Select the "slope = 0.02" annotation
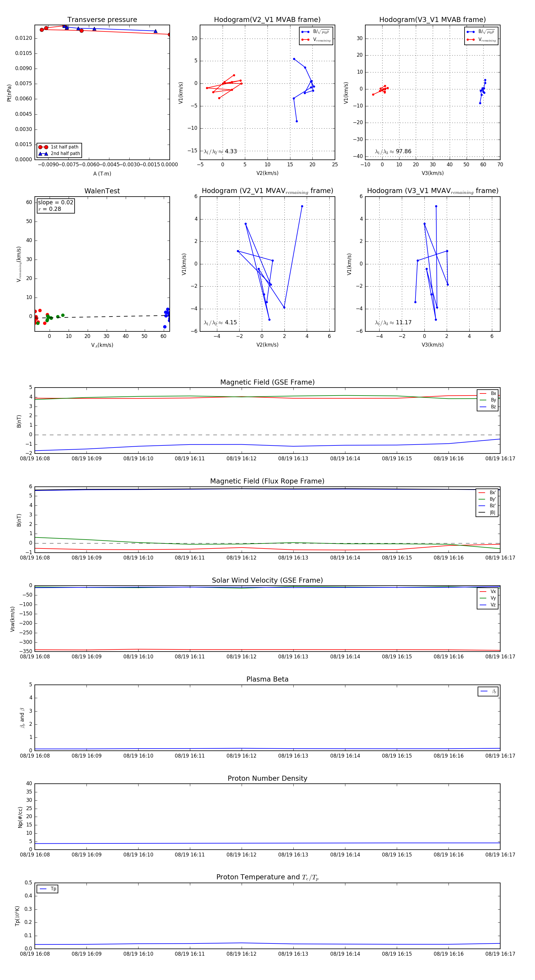Image resolution: width=535 pixels, height=980 pixels. pos(56,203)
